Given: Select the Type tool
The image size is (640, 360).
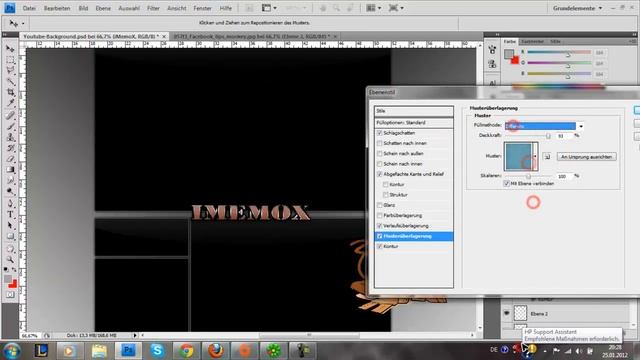Looking at the screenshot, I should (10, 214).
